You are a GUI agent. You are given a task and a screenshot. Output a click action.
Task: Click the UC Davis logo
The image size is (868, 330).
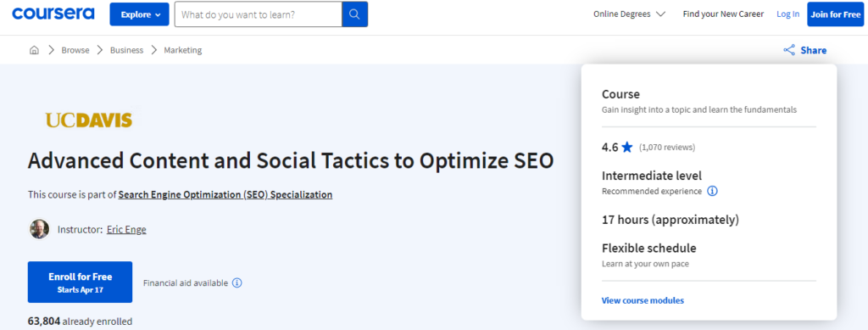pyautogui.click(x=88, y=120)
